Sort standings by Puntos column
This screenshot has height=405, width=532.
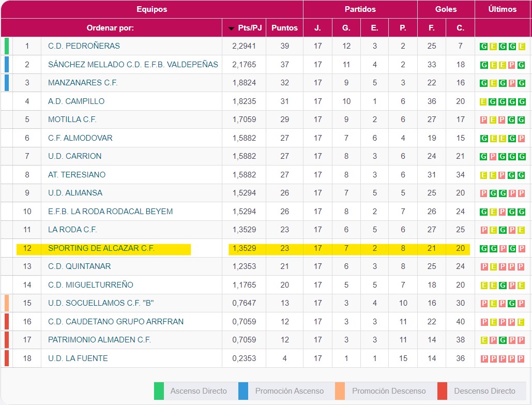pos(284,28)
